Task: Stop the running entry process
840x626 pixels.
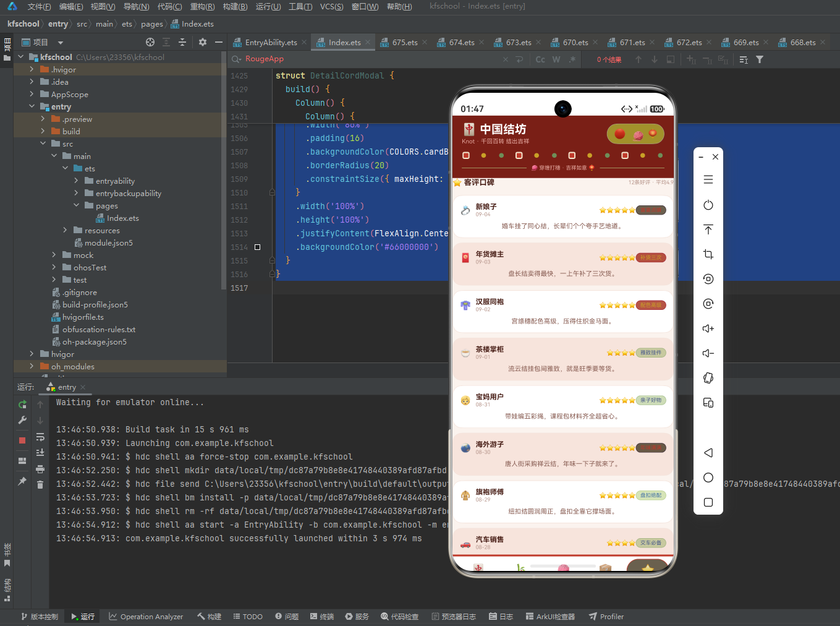Action: pyautogui.click(x=22, y=440)
